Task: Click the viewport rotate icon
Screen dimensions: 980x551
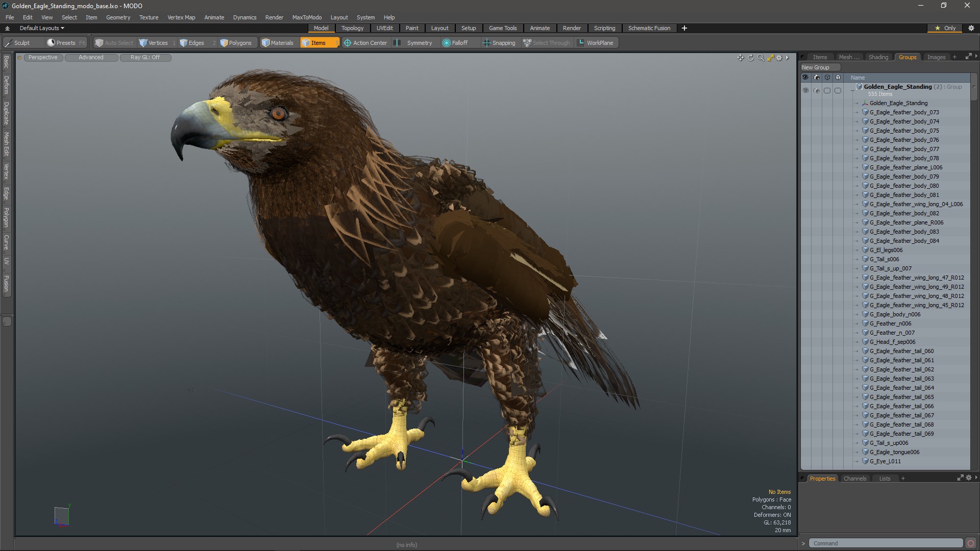Action: (x=750, y=58)
